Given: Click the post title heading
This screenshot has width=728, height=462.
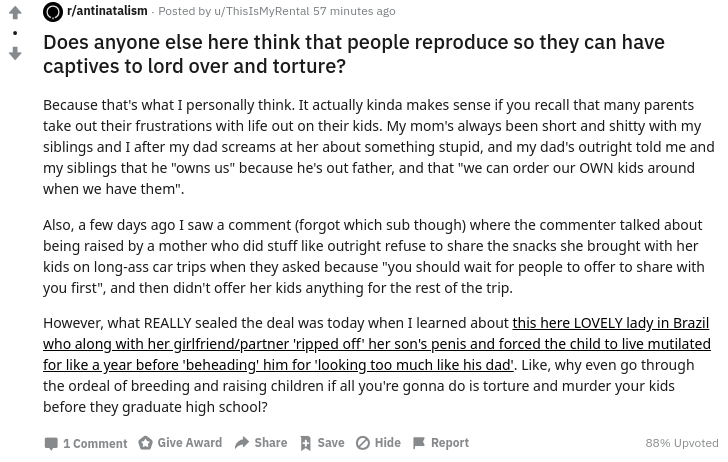Looking at the screenshot, I should [354, 54].
